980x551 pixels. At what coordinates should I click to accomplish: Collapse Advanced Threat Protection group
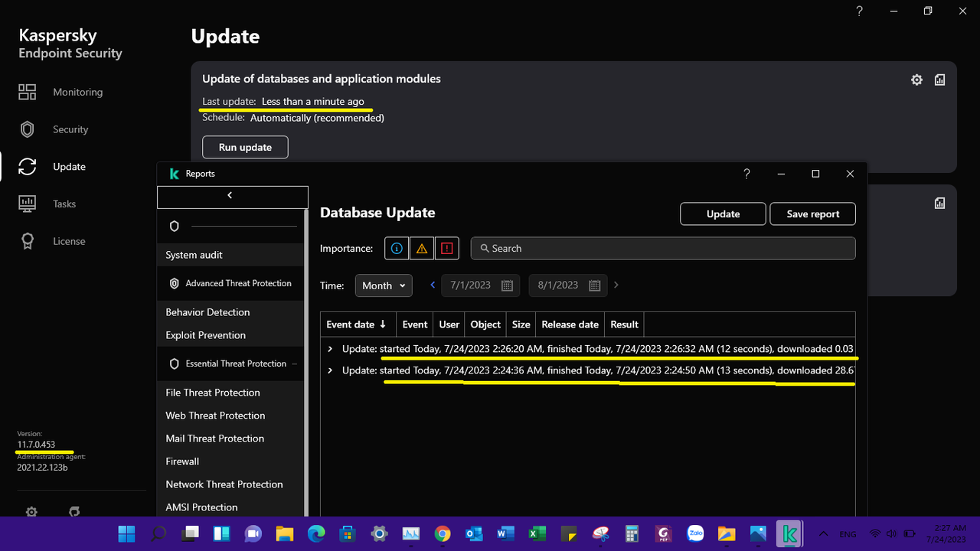pos(232,283)
